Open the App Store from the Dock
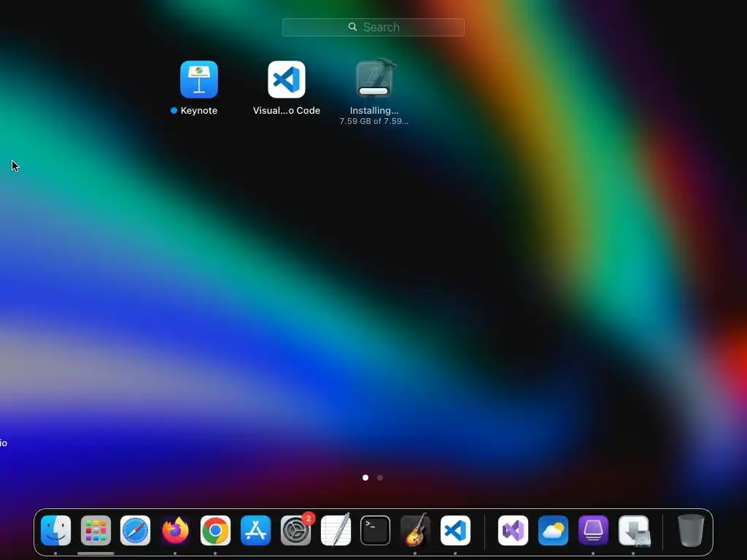Viewport: 747px width, 560px height. pos(255,530)
